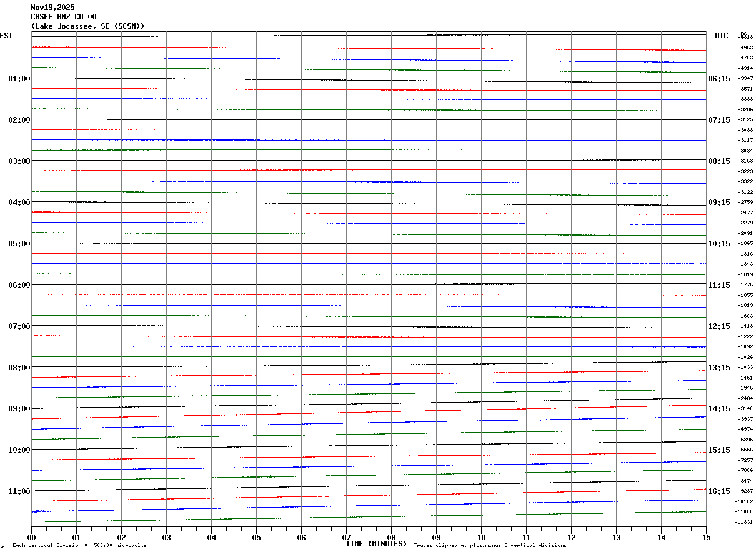Viewport: 756px width, 554px height.
Task: Click the '10:00' EST hour label
Action: point(19,450)
